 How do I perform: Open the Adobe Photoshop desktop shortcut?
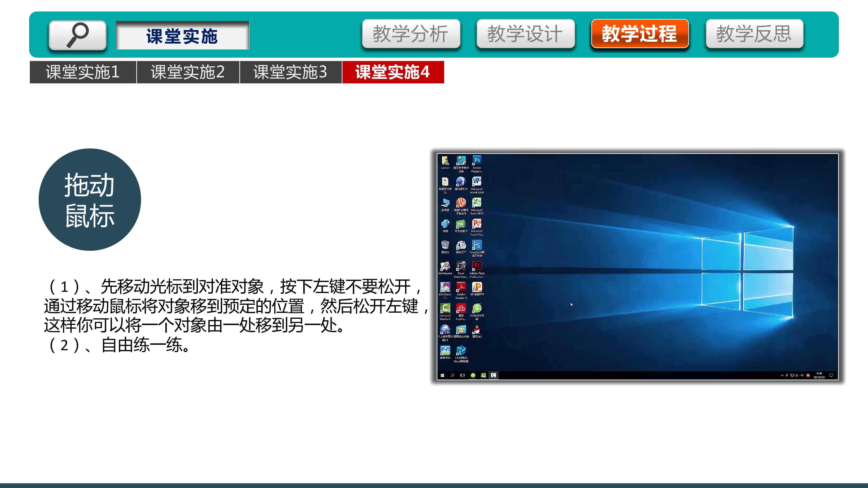click(x=476, y=161)
